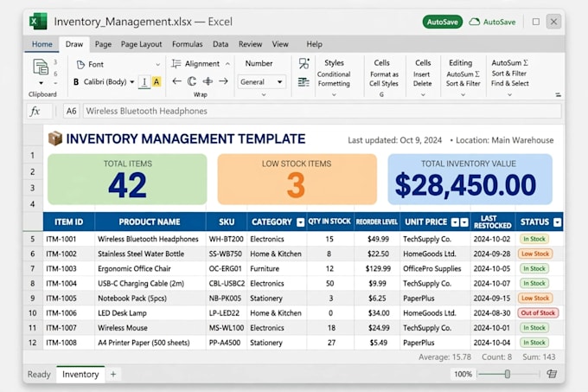
Task: Collapse the Alignment group chevron
Action: pos(227,64)
